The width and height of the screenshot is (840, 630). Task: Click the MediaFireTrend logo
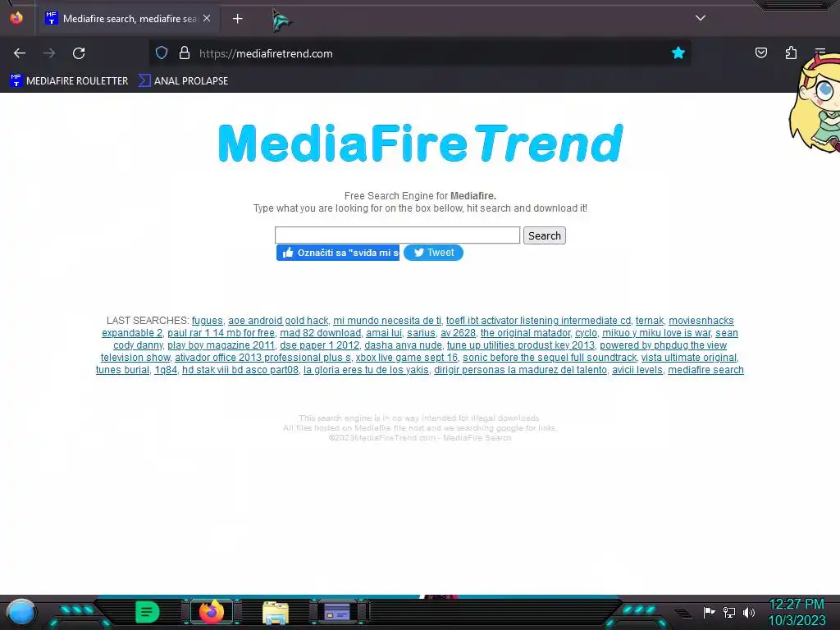point(421,143)
